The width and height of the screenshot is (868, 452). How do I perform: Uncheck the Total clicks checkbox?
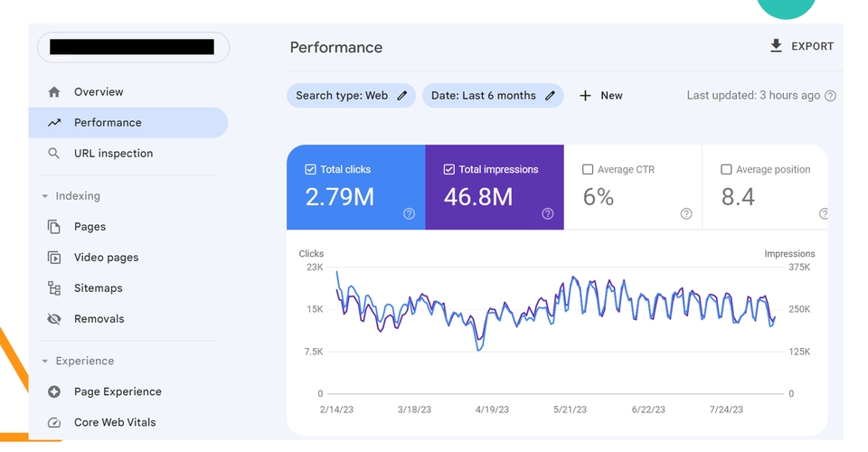coord(310,169)
